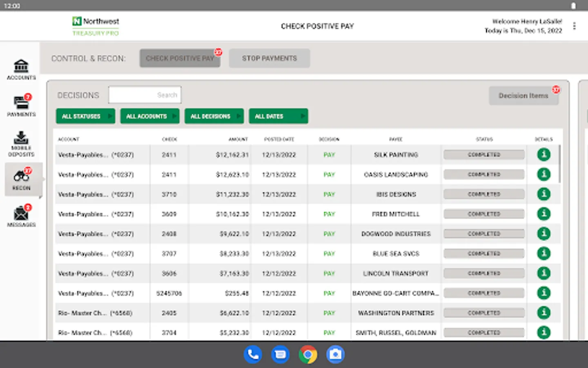Click the Completed status for Oasis Landscaping
The height and width of the screenshot is (368, 588).
pyautogui.click(x=484, y=175)
